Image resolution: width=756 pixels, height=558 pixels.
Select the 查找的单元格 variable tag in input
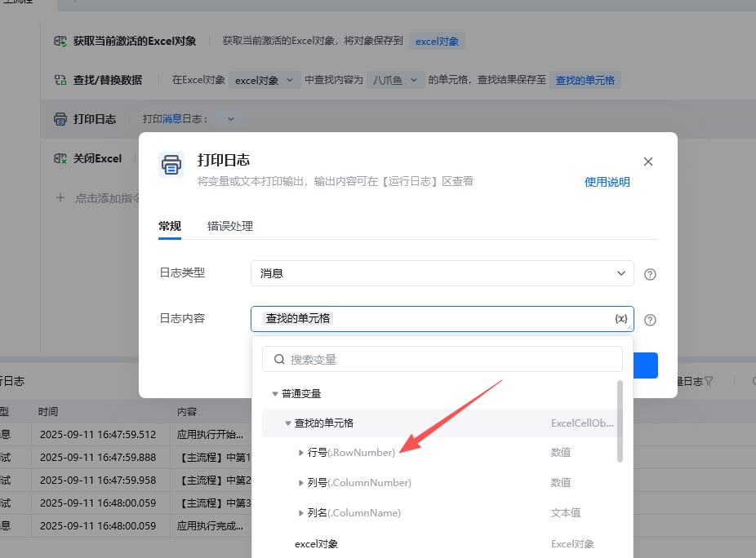point(298,318)
